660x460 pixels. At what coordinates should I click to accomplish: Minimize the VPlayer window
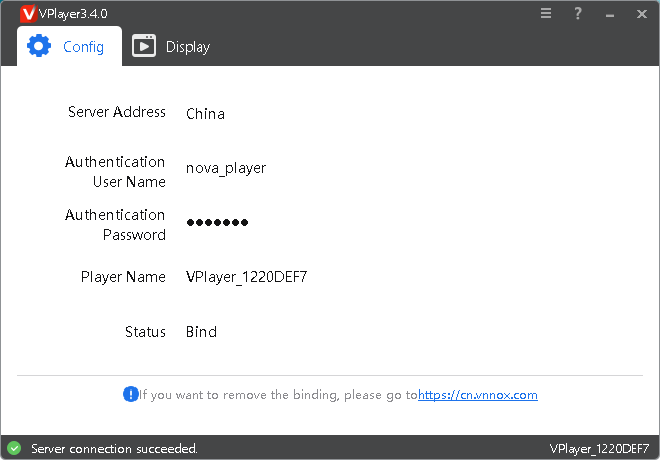click(x=610, y=16)
